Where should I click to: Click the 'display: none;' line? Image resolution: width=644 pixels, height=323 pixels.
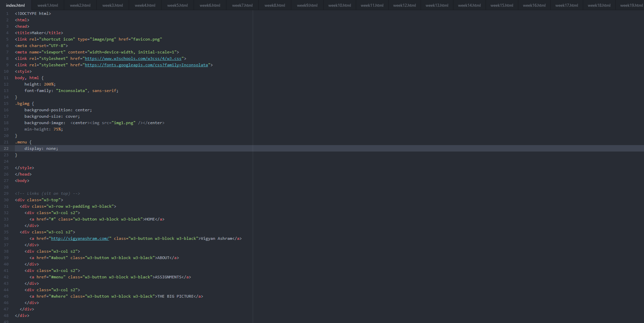(x=41, y=148)
